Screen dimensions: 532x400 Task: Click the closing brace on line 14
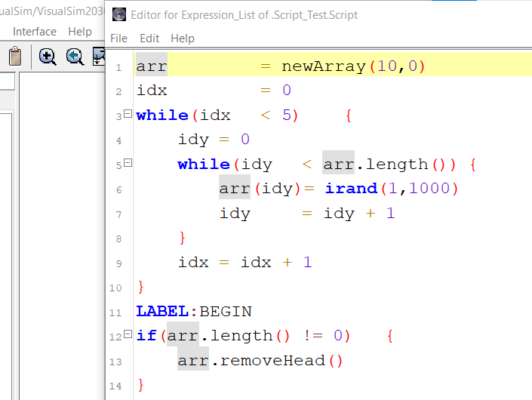point(141,386)
